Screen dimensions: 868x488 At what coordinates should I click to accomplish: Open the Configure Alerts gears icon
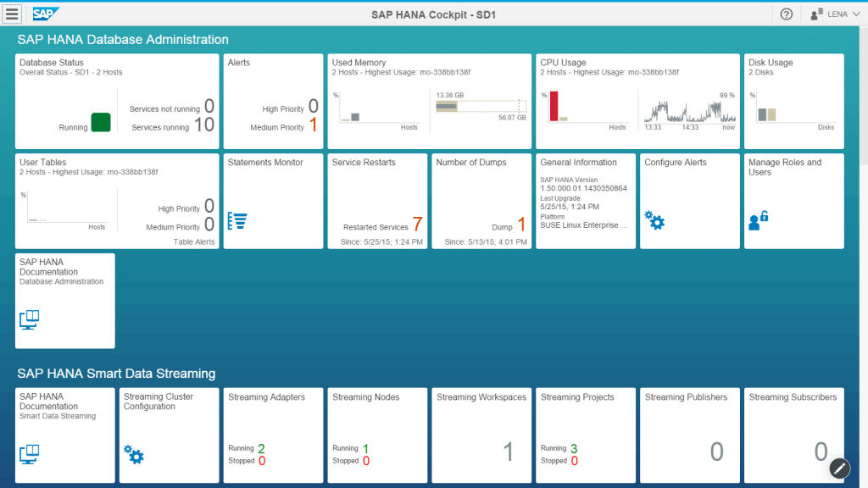pyautogui.click(x=654, y=220)
